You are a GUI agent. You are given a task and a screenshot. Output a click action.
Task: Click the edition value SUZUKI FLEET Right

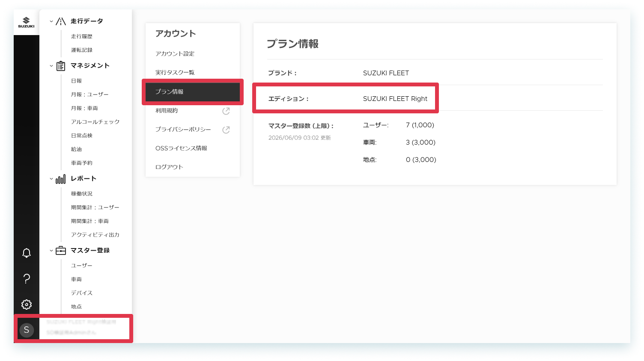click(395, 99)
